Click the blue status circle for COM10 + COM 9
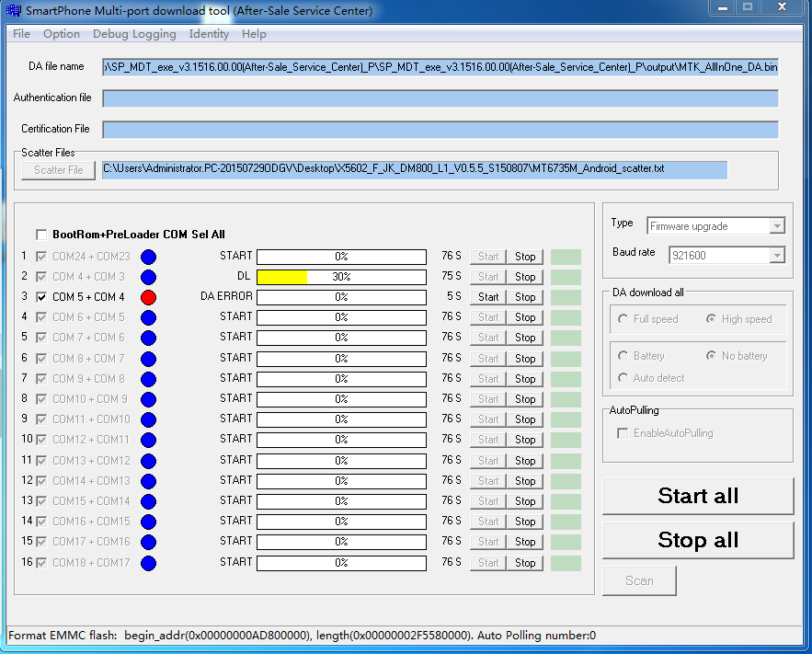The height and width of the screenshot is (654, 812). [x=148, y=399]
